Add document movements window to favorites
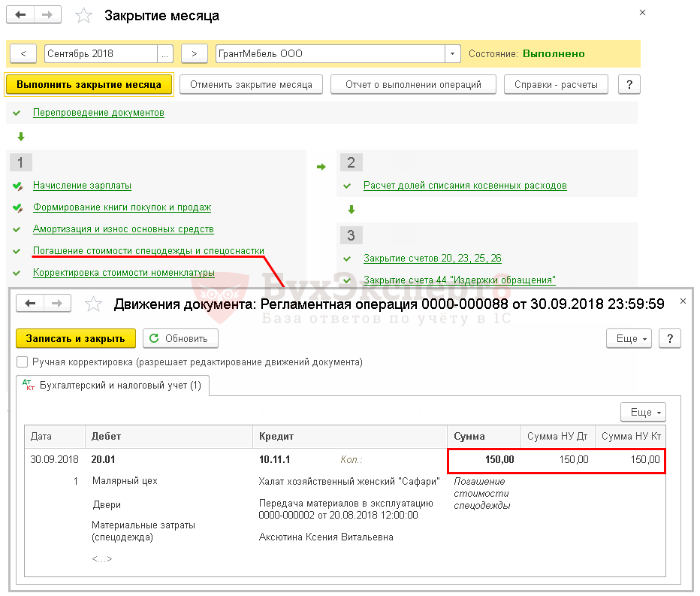 tap(93, 304)
